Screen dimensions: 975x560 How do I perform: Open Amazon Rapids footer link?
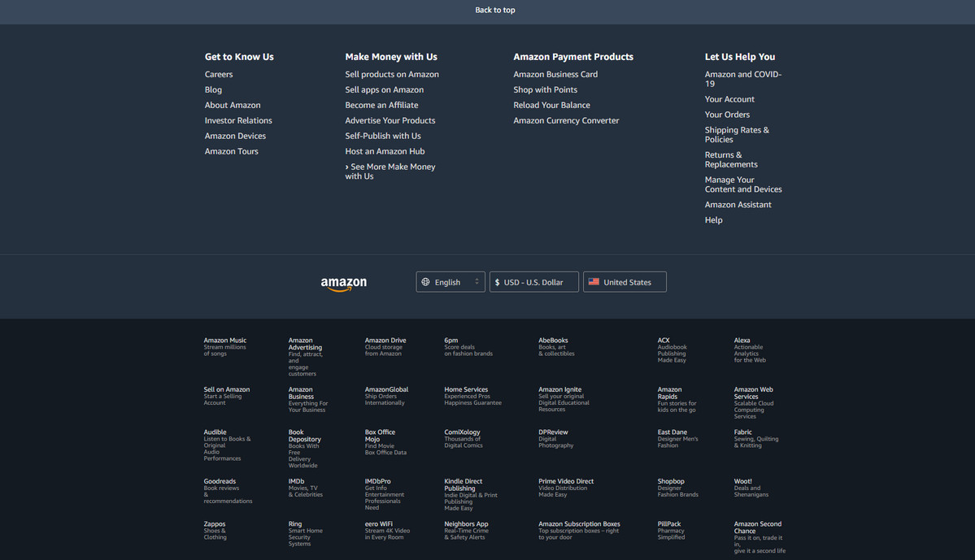(677, 400)
